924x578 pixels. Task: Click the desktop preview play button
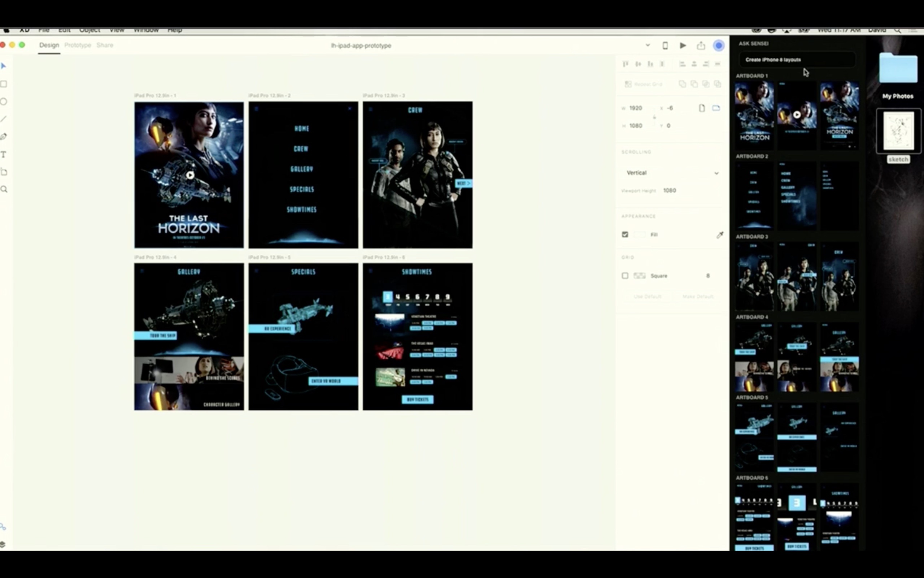683,46
